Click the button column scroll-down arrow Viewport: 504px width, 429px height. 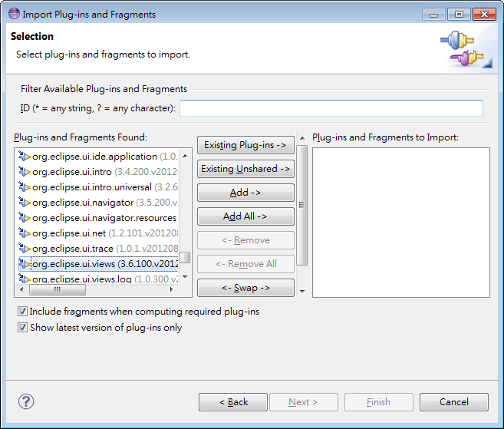click(x=302, y=292)
